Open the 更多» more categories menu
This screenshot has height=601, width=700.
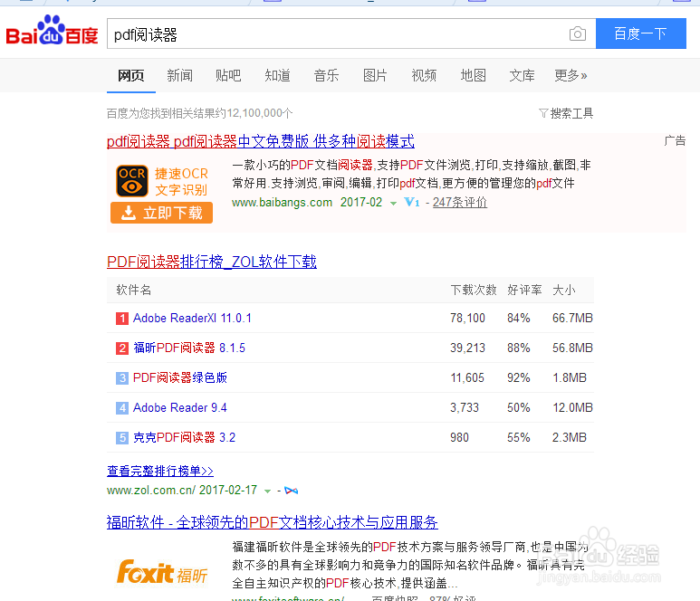571,75
